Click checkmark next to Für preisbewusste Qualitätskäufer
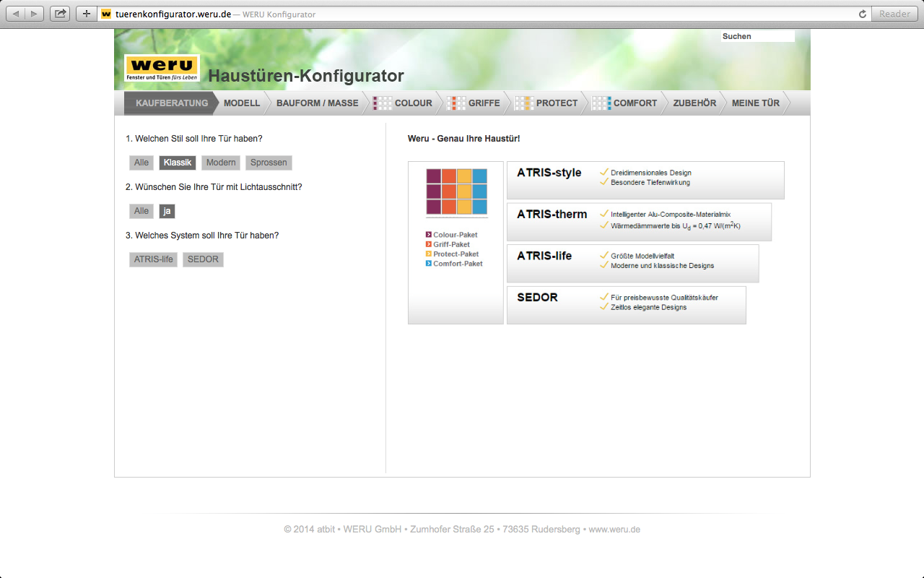924x578 pixels. click(604, 297)
